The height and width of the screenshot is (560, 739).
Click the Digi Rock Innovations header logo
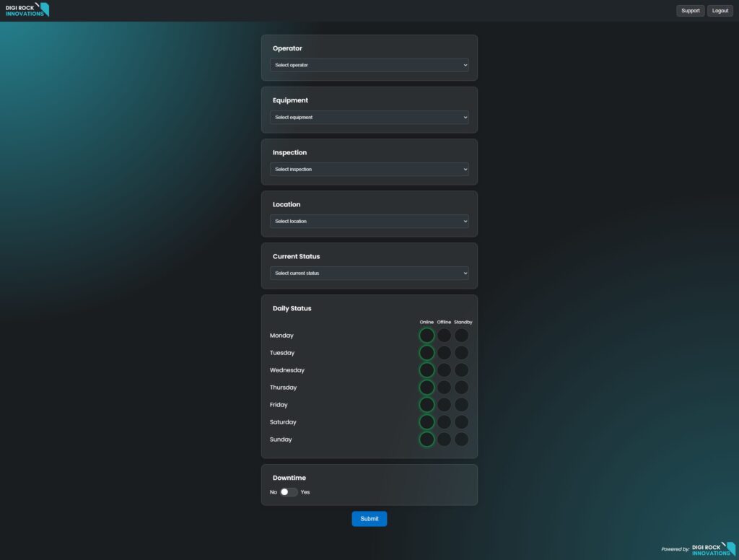(27, 10)
